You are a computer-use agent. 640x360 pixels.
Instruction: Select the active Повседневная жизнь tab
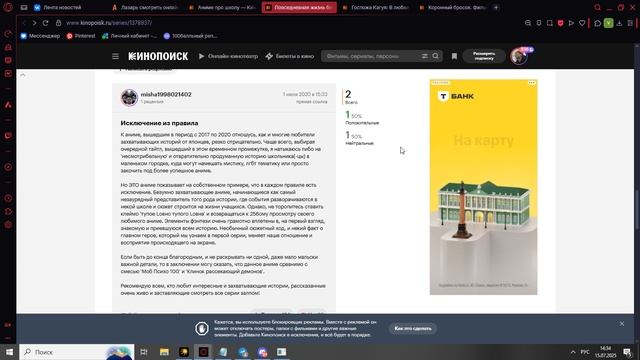299,7
